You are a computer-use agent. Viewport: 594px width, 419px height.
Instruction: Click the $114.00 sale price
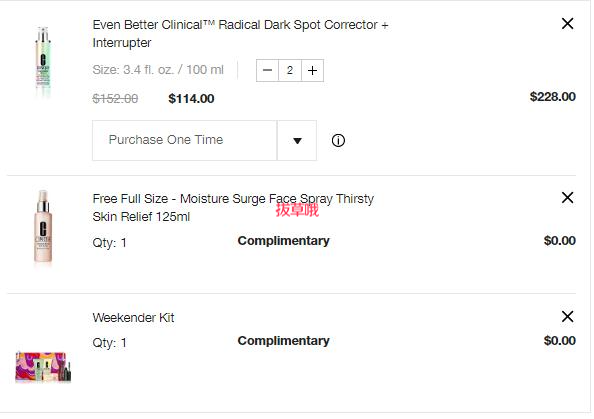coord(191,99)
